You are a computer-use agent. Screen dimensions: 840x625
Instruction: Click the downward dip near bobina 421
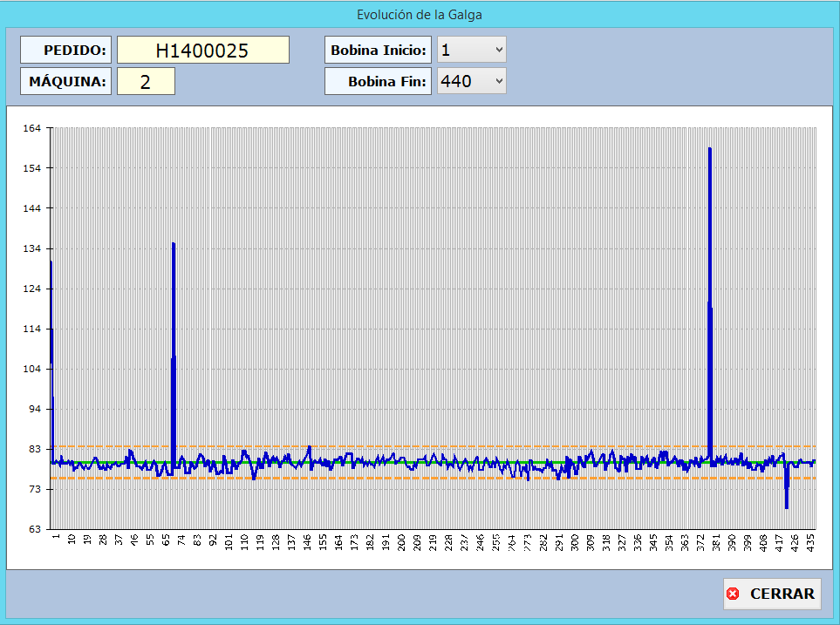pos(786,506)
